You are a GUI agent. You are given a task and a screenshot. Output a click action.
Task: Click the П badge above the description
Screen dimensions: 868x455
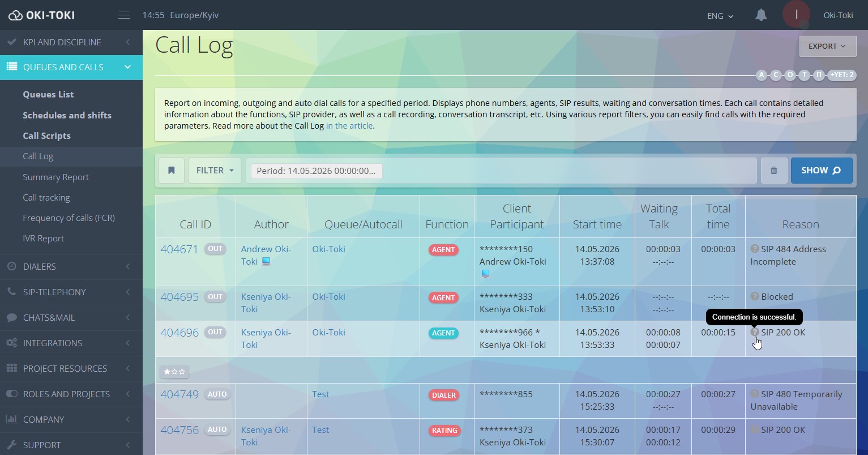819,75
